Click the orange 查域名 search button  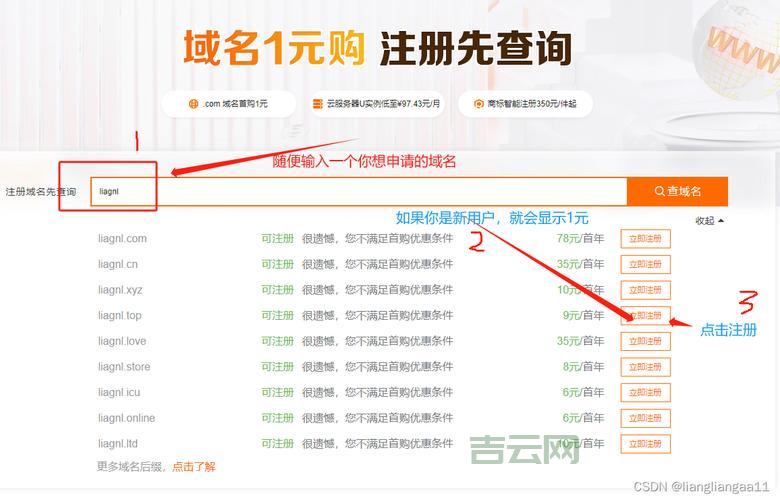(x=678, y=191)
